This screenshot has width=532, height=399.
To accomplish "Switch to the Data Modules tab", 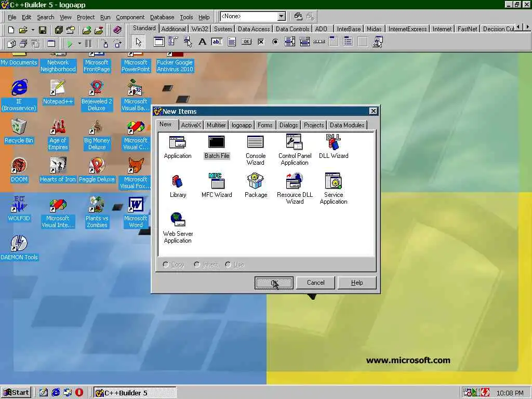I will click(347, 125).
